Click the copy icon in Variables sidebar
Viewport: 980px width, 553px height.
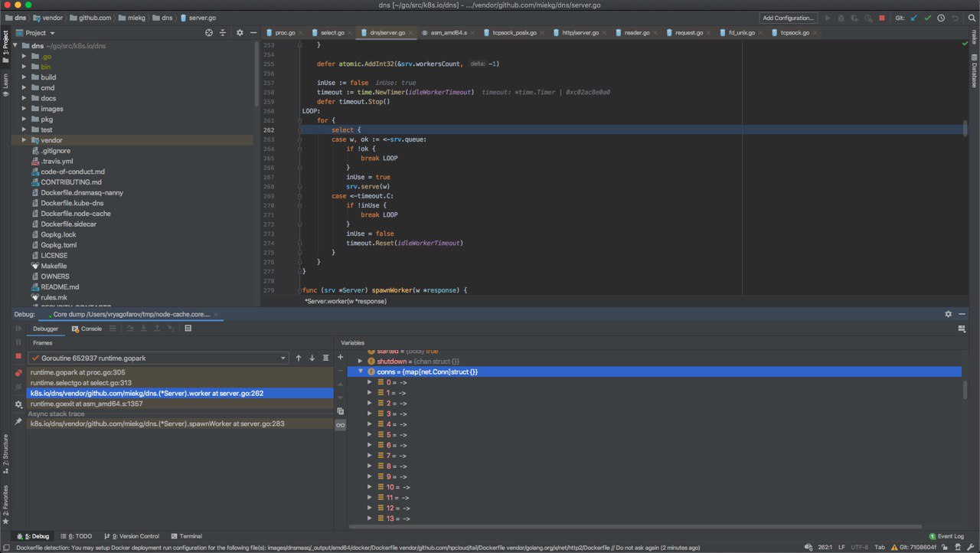(x=341, y=411)
